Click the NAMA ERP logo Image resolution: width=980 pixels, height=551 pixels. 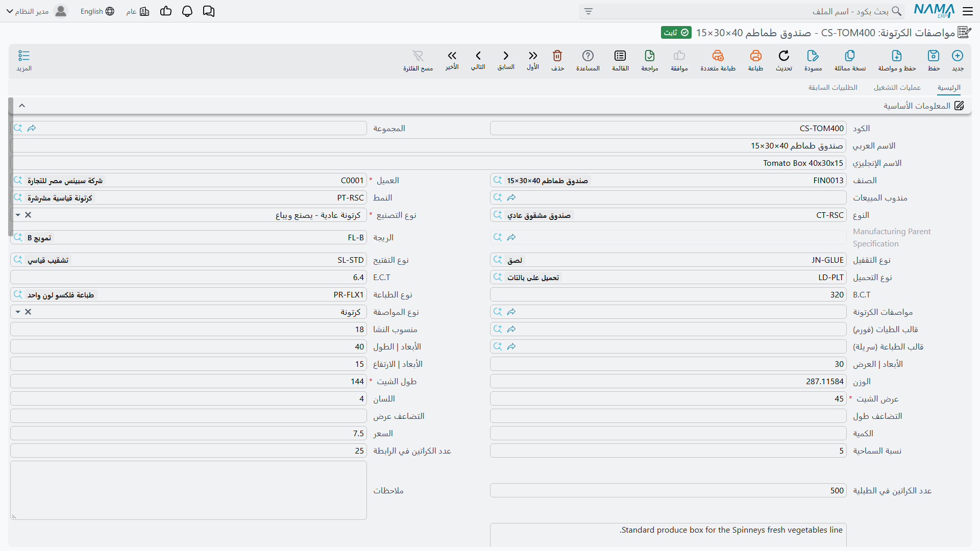pos(934,11)
